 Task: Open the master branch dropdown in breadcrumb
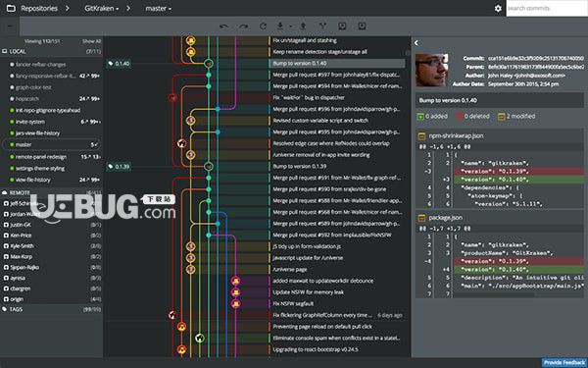click(158, 8)
